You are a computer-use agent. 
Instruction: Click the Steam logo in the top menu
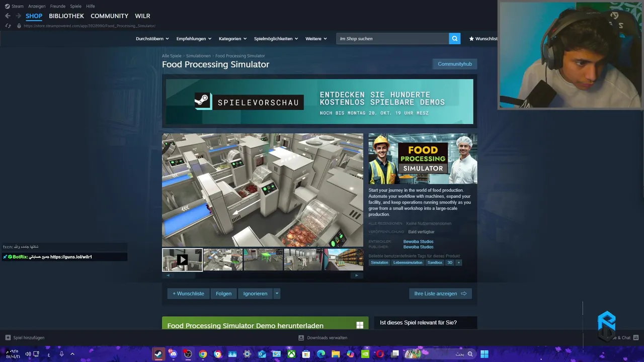[x=7, y=6]
